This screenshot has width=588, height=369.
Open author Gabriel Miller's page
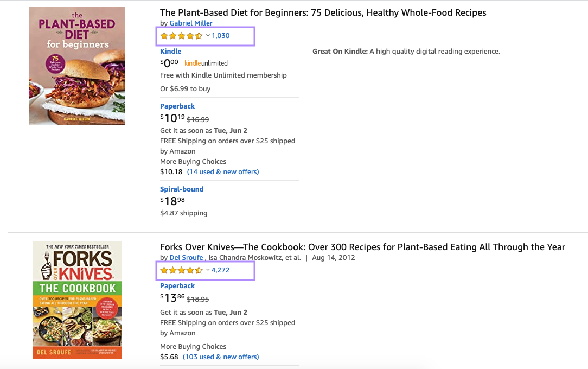(x=191, y=23)
